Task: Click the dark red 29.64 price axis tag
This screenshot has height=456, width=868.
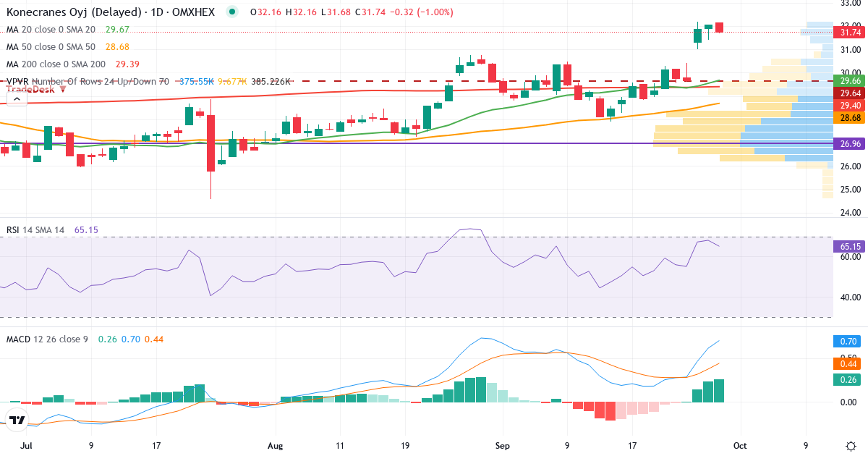Action: (x=848, y=93)
